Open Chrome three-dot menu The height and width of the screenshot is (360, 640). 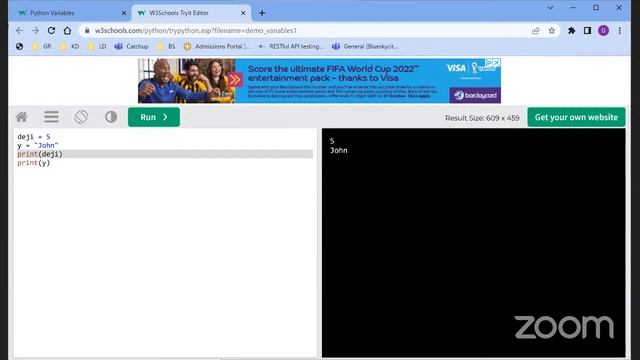point(620,31)
